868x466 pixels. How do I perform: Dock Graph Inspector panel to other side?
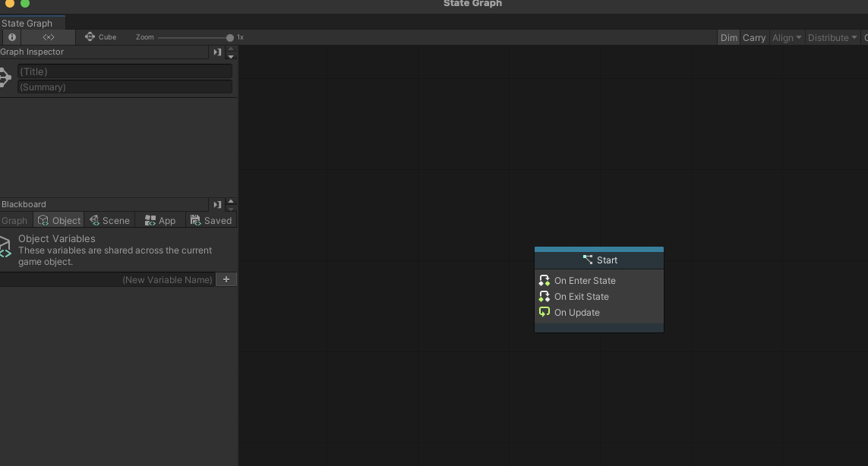(217, 52)
